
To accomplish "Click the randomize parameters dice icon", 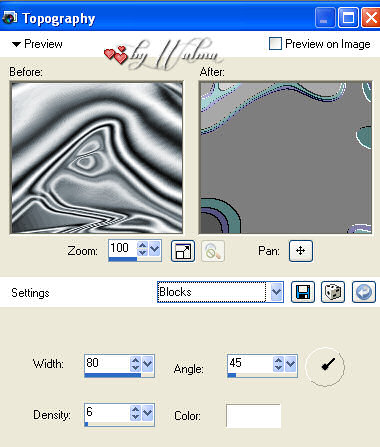I will click(333, 292).
